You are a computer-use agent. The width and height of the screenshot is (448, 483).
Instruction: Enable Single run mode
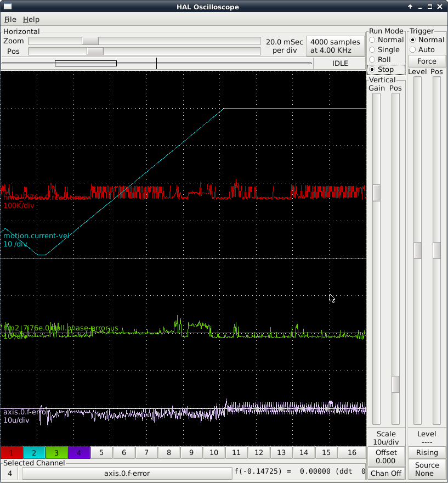point(373,50)
